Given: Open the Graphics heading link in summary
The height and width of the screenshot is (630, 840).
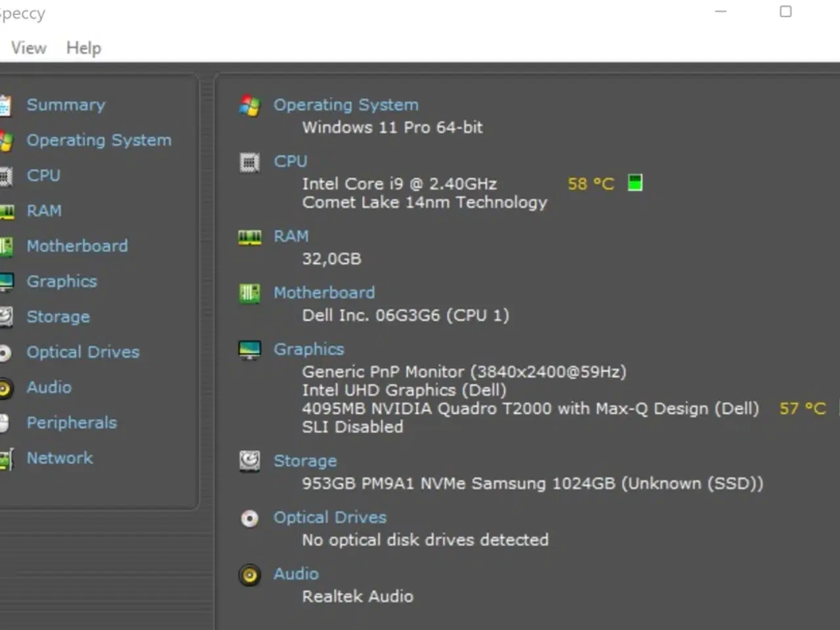Looking at the screenshot, I should click(x=308, y=349).
